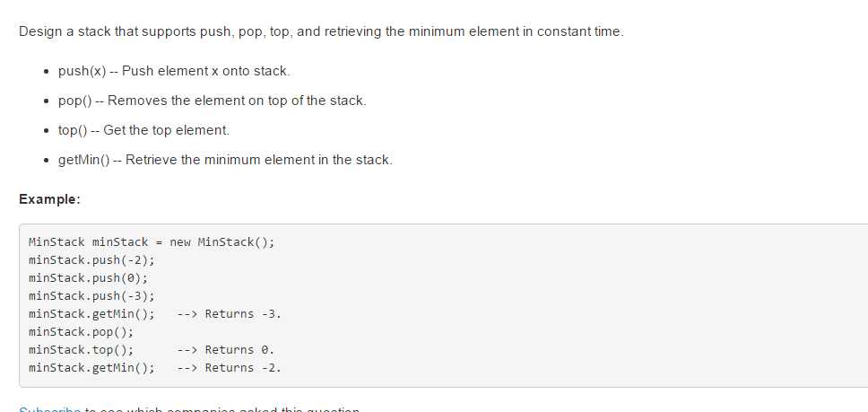868x412 pixels.
Task: Click the minStack.top(); call in code
Action: pos(82,349)
